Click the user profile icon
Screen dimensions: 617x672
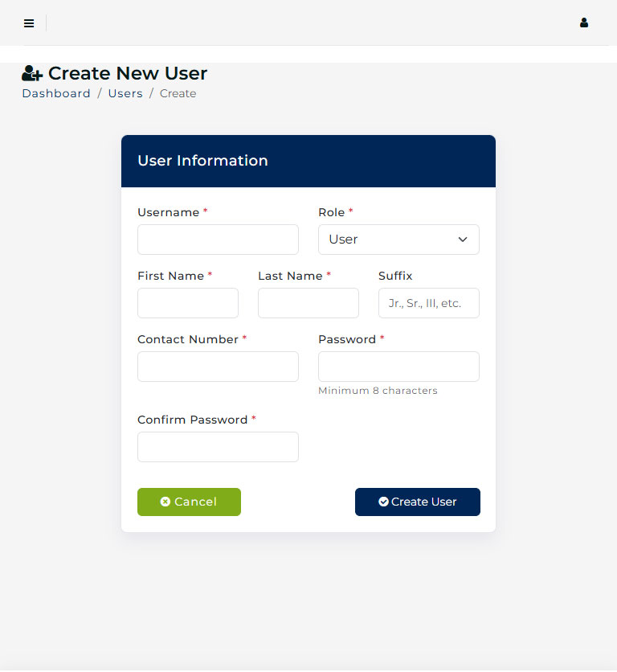(584, 23)
